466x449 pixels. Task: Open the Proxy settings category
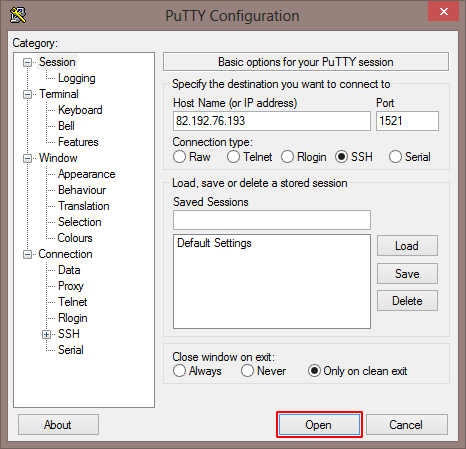pyautogui.click(x=71, y=286)
